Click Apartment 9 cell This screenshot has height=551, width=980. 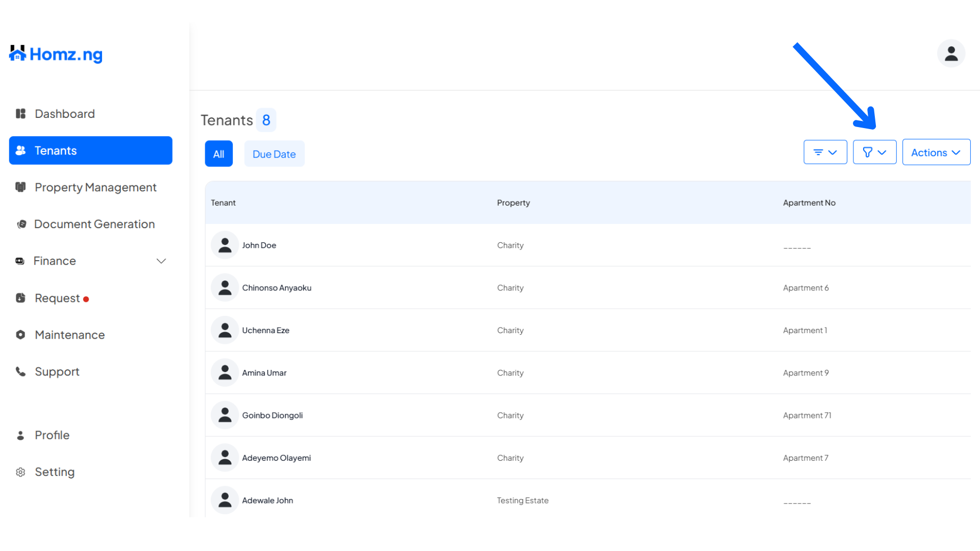pyautogui.click(x=806, y=373)
